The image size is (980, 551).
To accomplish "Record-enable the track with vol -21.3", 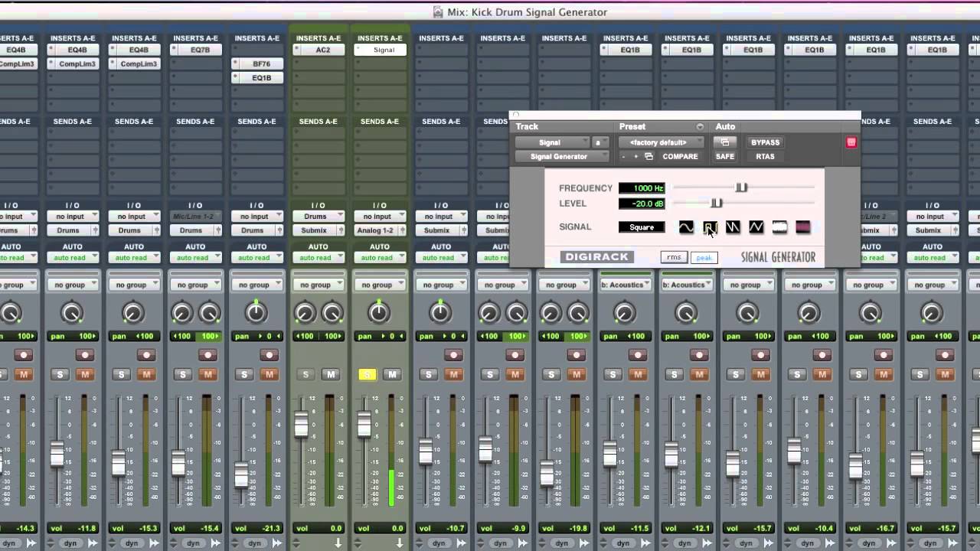I will [269, 355].
